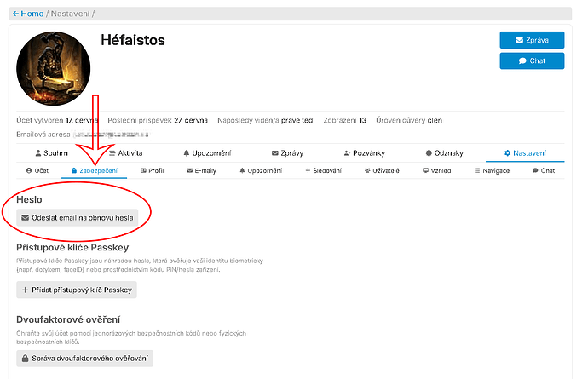Go to the top Upozornění tab
The image size is (588, 379).
209,153
